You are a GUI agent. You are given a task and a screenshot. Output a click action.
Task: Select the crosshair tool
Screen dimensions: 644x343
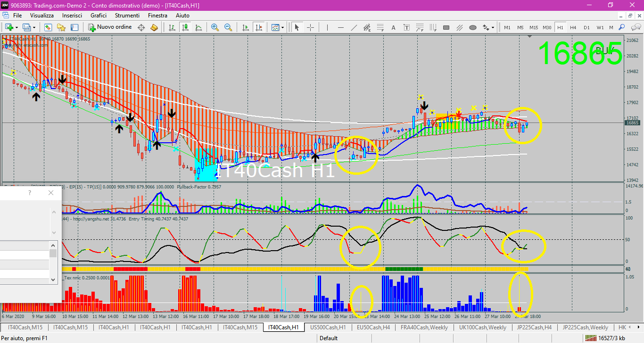tap(311, 27)
